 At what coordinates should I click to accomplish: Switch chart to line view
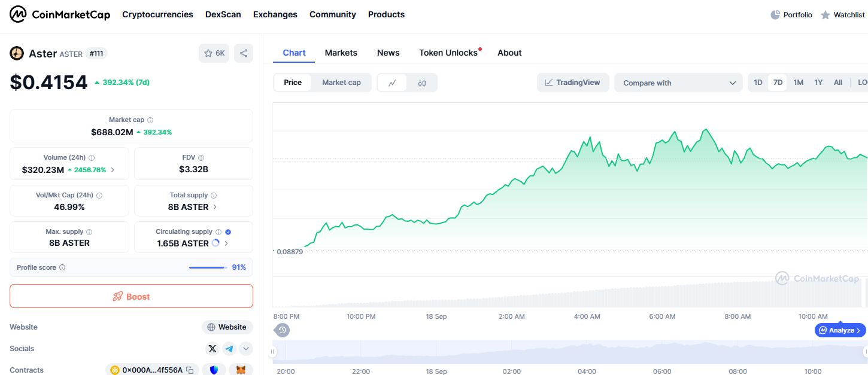pyautogui.click(x=392, y=83)
